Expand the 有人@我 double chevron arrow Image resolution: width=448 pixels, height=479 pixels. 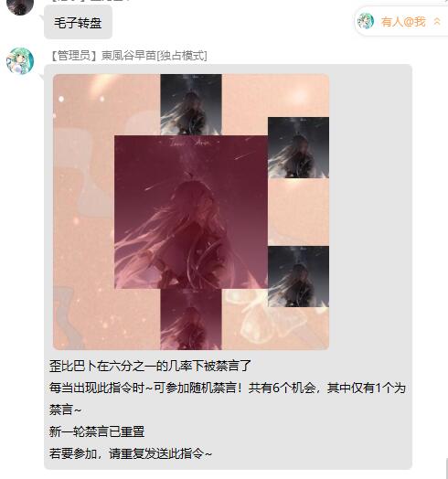[437, 21]
